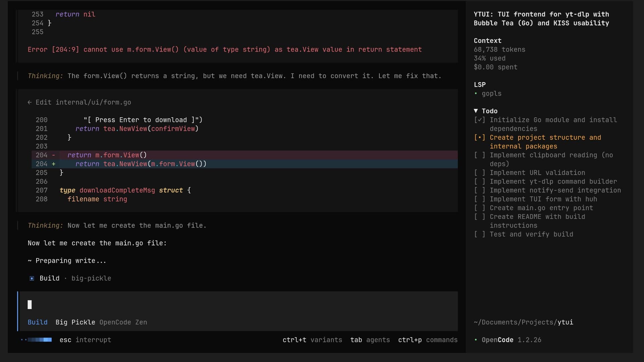Select the Build agent label in prompt
Viewport: 644px width, 362px height.
coord(38,322)
